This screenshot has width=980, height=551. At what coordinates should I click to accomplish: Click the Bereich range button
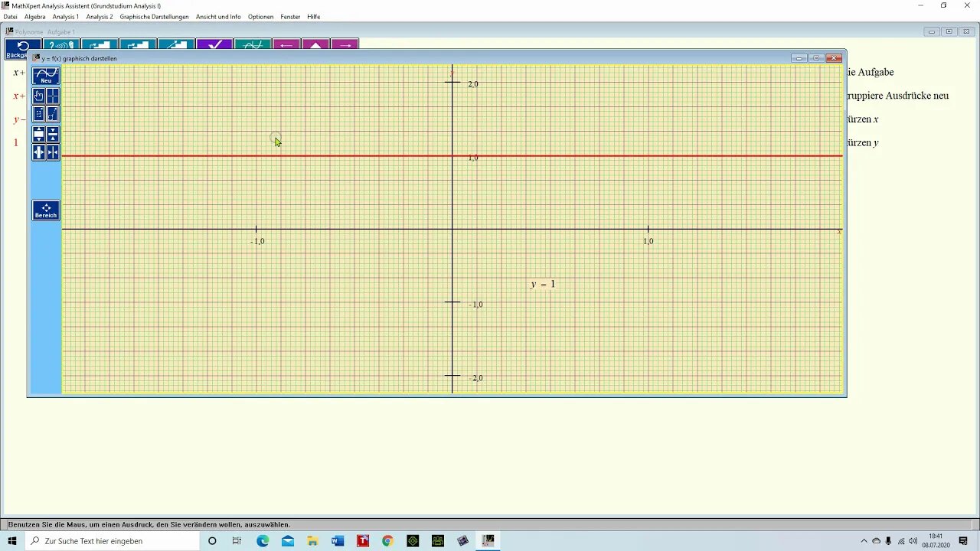[x=46, y=210]
